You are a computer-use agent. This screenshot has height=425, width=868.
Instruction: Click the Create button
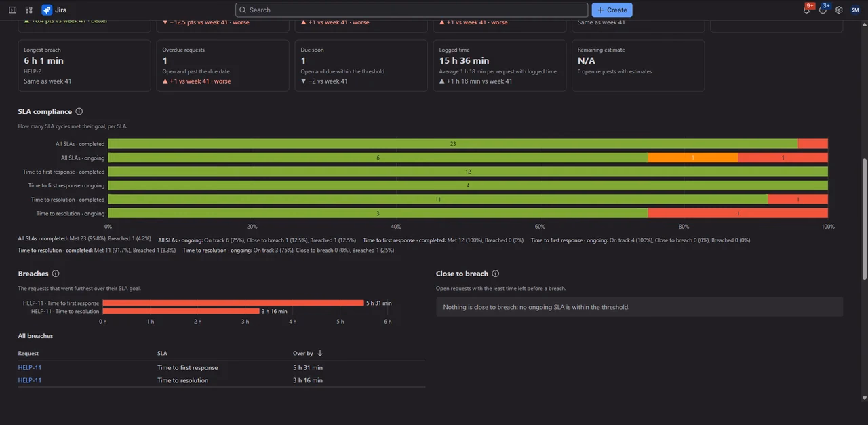click(612, 10)
